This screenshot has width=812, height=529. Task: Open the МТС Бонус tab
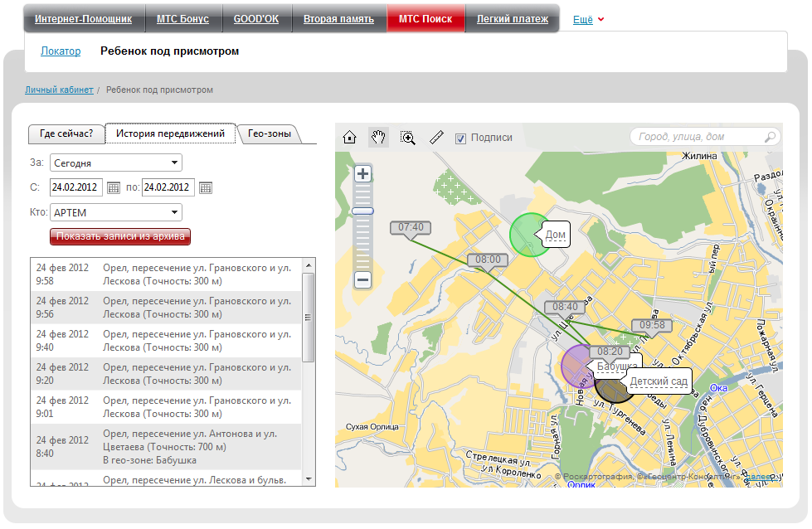click(182, 19)
